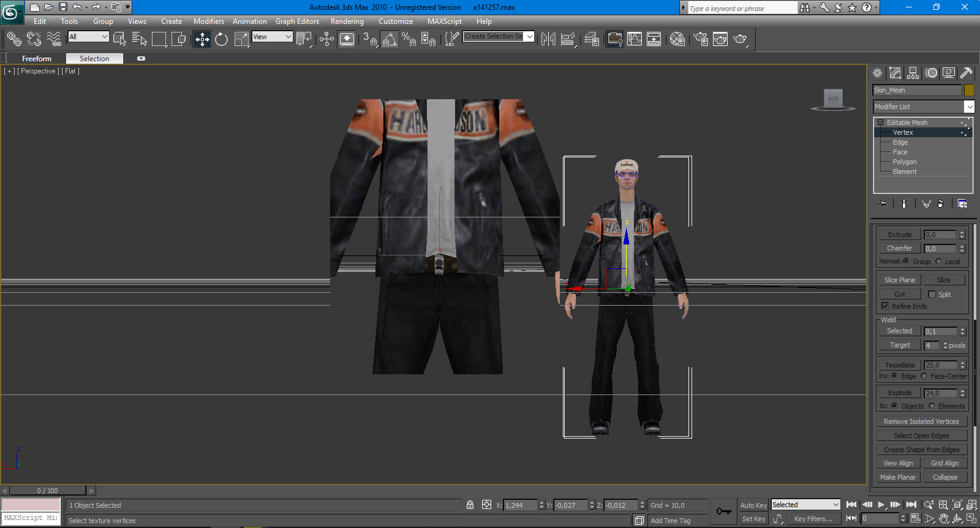Expand the Modifier List dropdown
980x528 pixels.
tap(969, 107)
